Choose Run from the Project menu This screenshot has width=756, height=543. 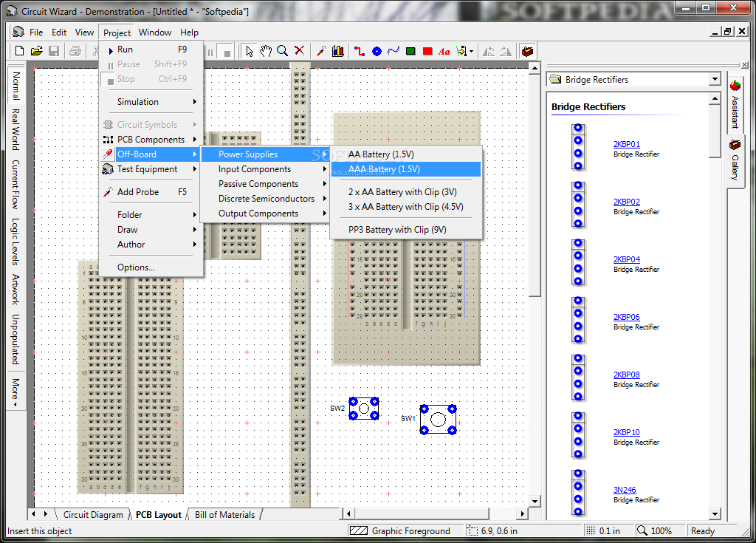pos(151,49)
